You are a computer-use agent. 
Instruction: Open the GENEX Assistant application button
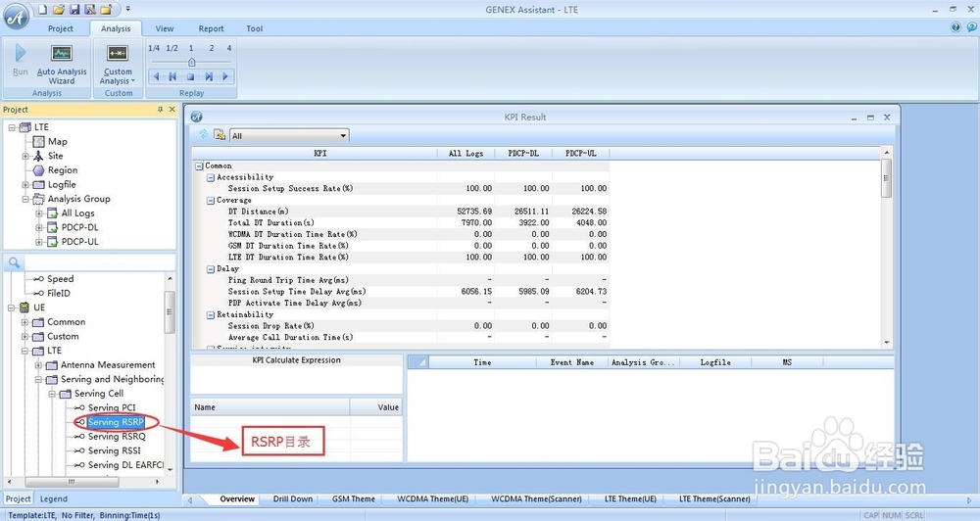pos(17,16)
